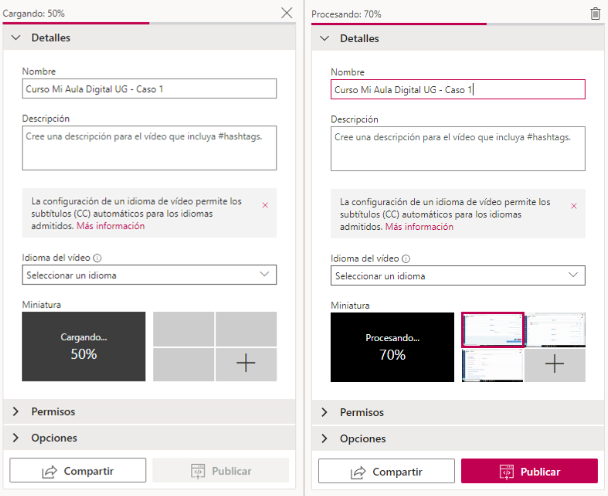
Task: Show info icon beside Idioma del vídeo, Procesando panel
Action: [x=406, y=259]
